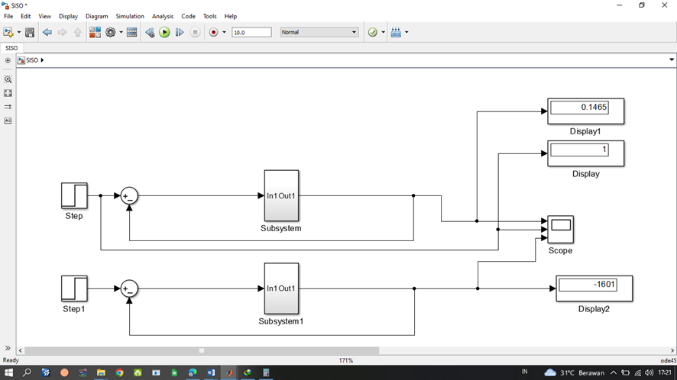
Task: Open Model Configuration Parameters gear
Action: pyautogui.click(x=111, y=32)
